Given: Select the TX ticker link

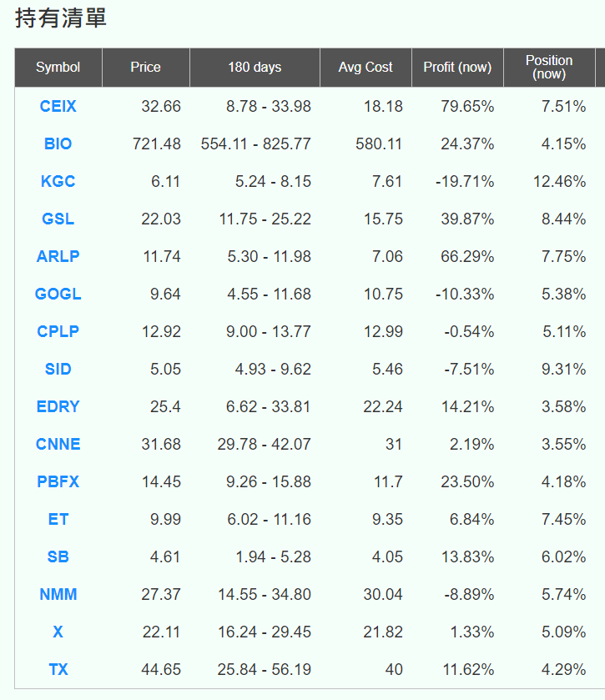Looking at the screenshot, I should pyautogui.click(x=58, y=670).
